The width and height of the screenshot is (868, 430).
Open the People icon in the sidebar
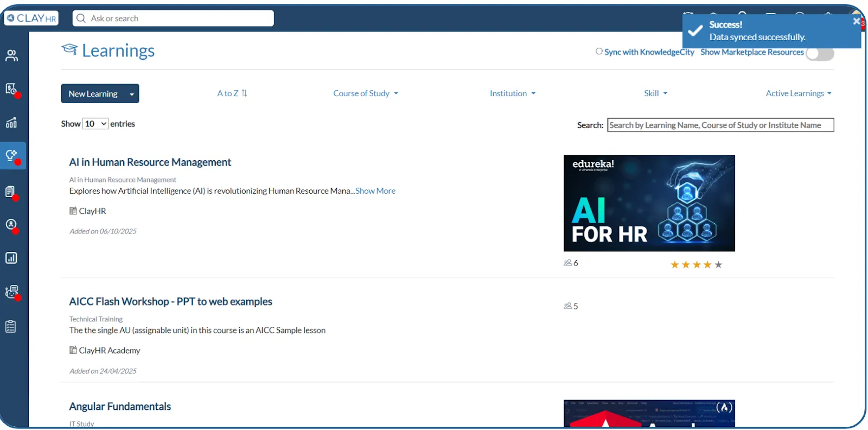[x=11, y=55]
